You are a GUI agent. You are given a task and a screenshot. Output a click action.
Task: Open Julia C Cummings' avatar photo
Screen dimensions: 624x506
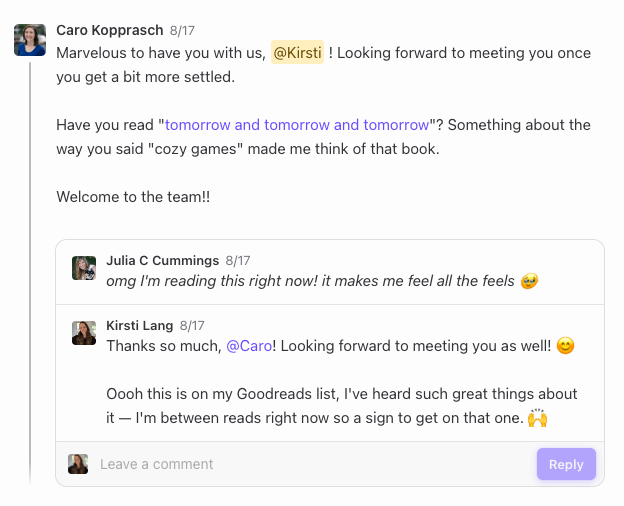[x=84, y=268]
